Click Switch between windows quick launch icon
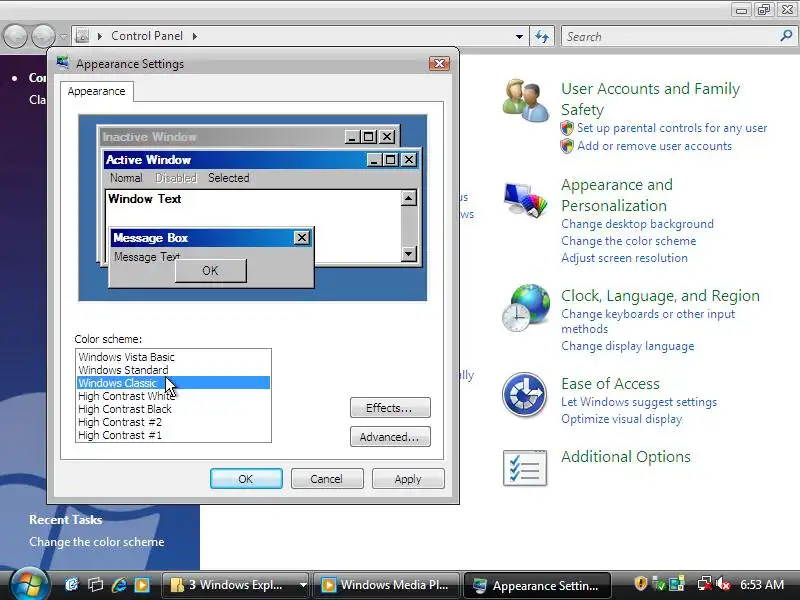The image size is (800, 600). [95, 585]
